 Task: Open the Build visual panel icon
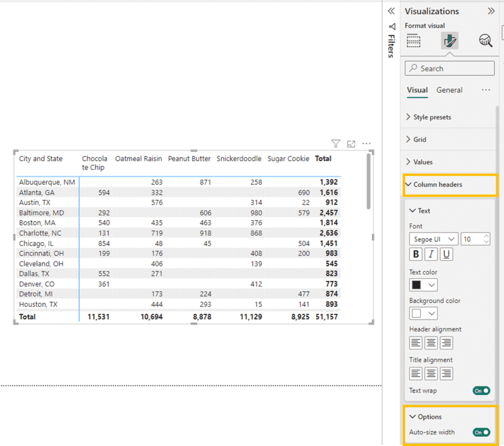(413, 40)
